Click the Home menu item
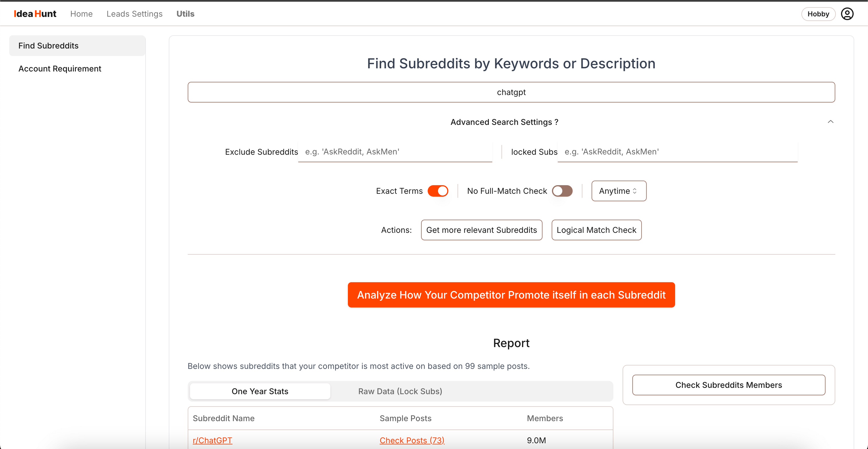 point(81,14)
